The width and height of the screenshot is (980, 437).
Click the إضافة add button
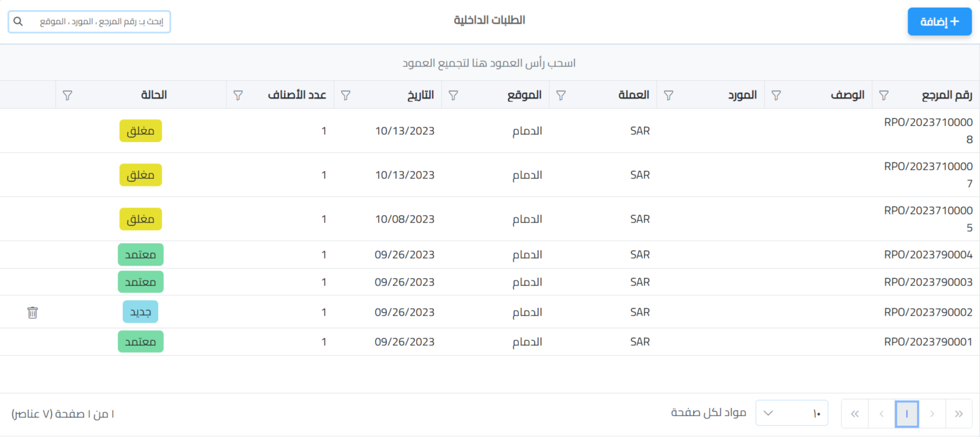click(939, 21)
